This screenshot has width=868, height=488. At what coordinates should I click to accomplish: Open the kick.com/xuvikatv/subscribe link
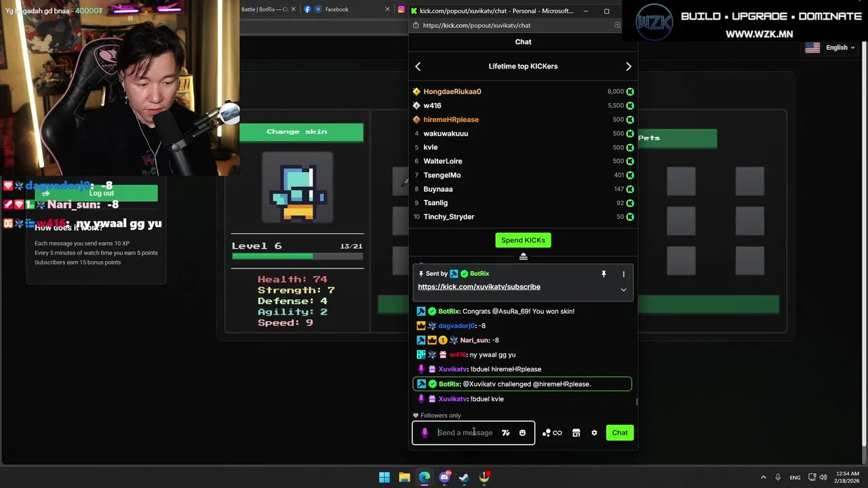pyautogui.click(x=479, y=287)
